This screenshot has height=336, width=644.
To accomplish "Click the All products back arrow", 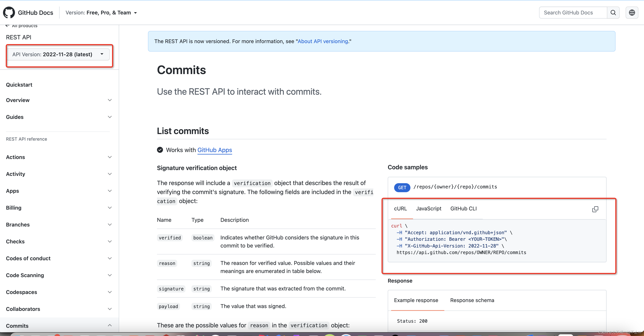I will pyautogui.click(x=7, y=26).
